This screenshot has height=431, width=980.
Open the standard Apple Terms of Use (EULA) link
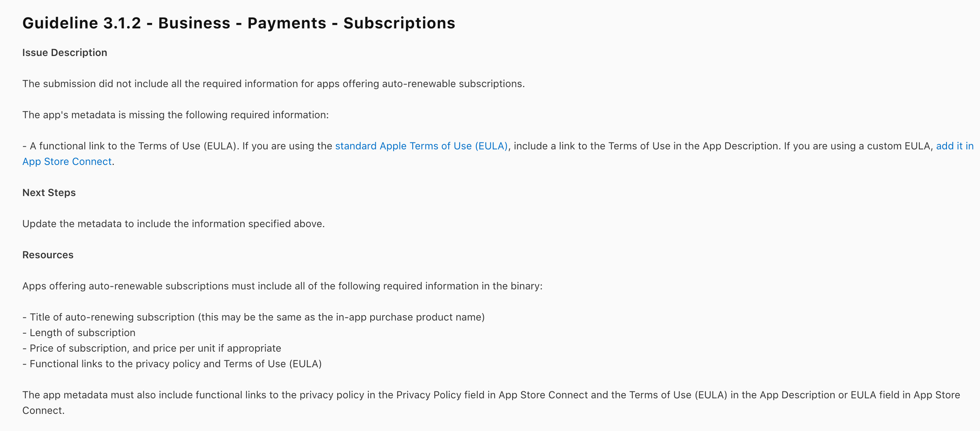click(x=421, y=146)
